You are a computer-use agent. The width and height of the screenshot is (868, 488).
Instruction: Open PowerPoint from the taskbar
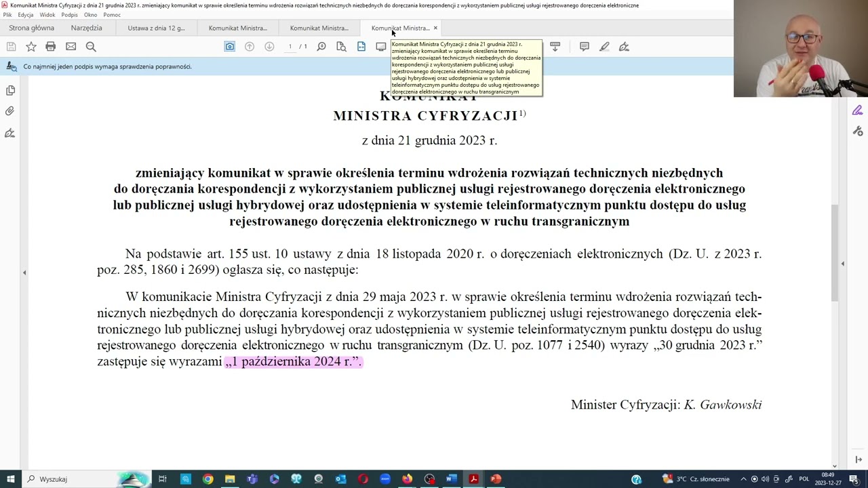pos(496,479)
